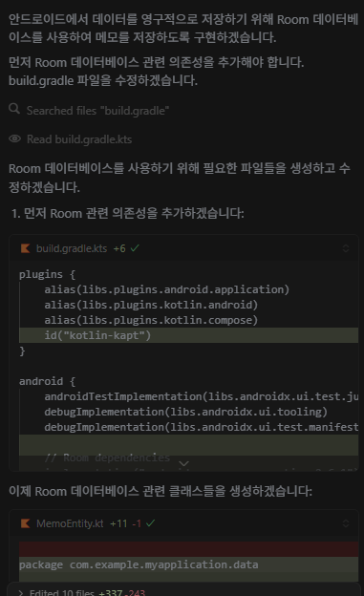364x596 pixels.
Task: Click the +6 added lines count
Action: pyautogui.click(x=119, y=248)
